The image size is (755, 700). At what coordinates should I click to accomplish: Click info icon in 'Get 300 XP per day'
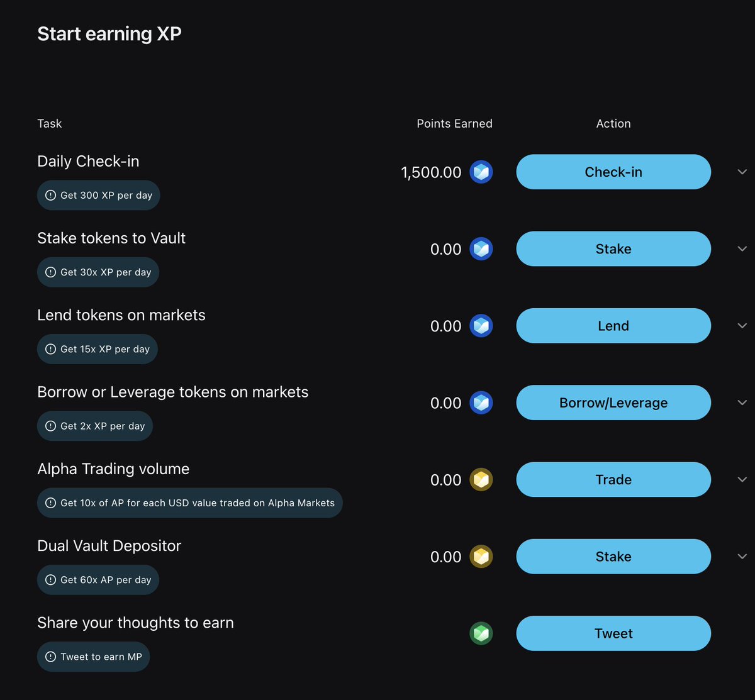click(51, 196)
